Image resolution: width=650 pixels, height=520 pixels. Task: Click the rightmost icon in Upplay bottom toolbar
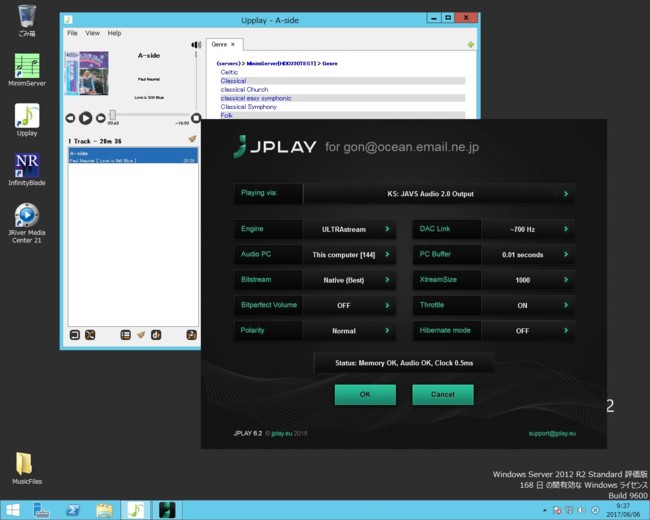192,335
